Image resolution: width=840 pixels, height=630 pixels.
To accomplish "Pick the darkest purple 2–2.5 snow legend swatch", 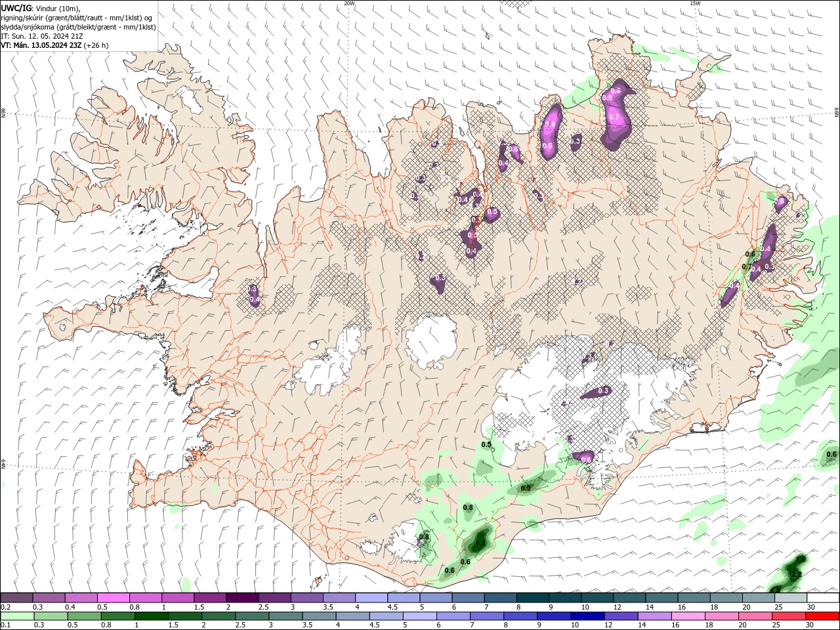I will click(x=241, y=597).
